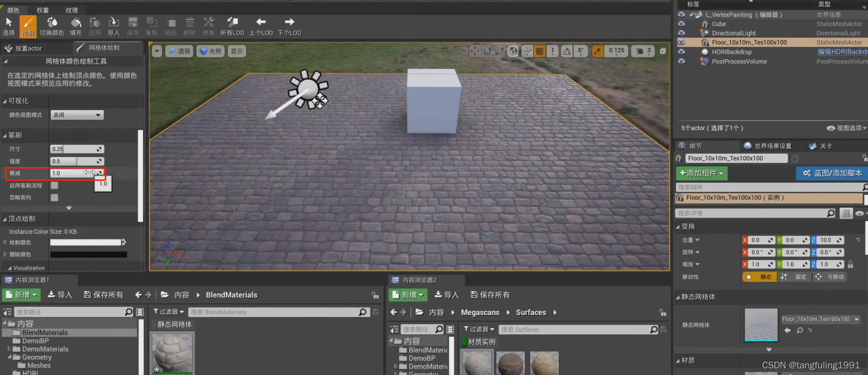
Task: Click the 搜索详情 search details field
Action: 756,213
